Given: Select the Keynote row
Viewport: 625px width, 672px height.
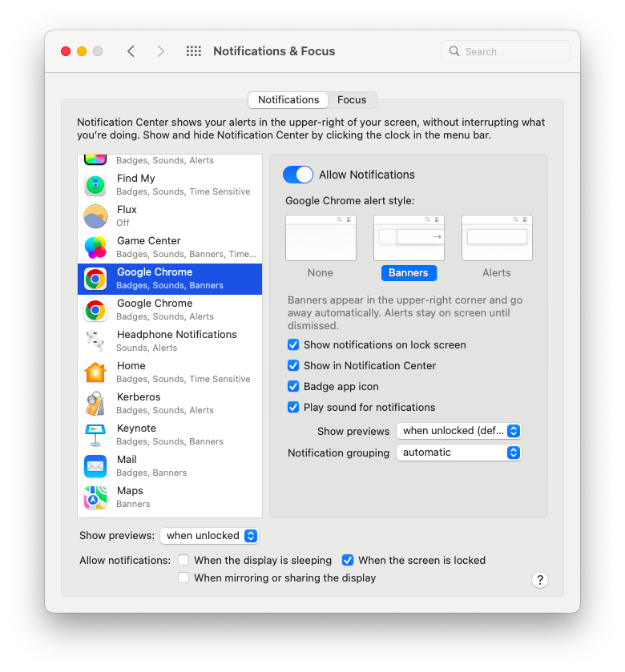Looking at the screenshot, I should 170,435.
